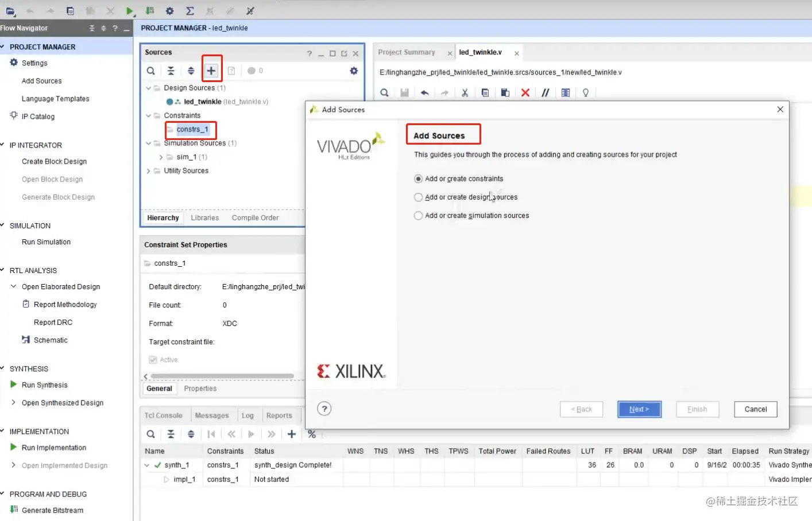The width and height of the screenshot is (812, 521).
Task: Open Settings via the main toolbar gear
Action: pos(169,11)
